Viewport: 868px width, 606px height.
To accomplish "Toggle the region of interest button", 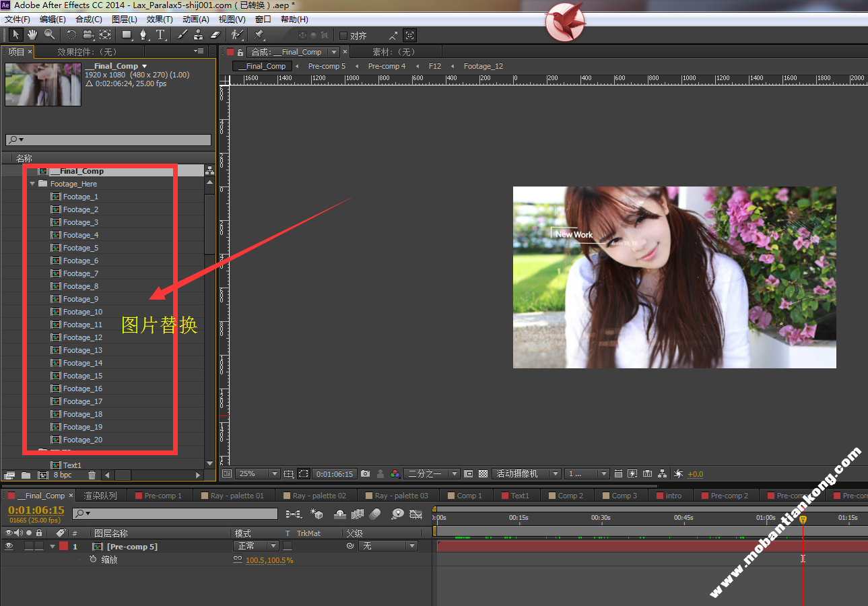I will 469,474.
